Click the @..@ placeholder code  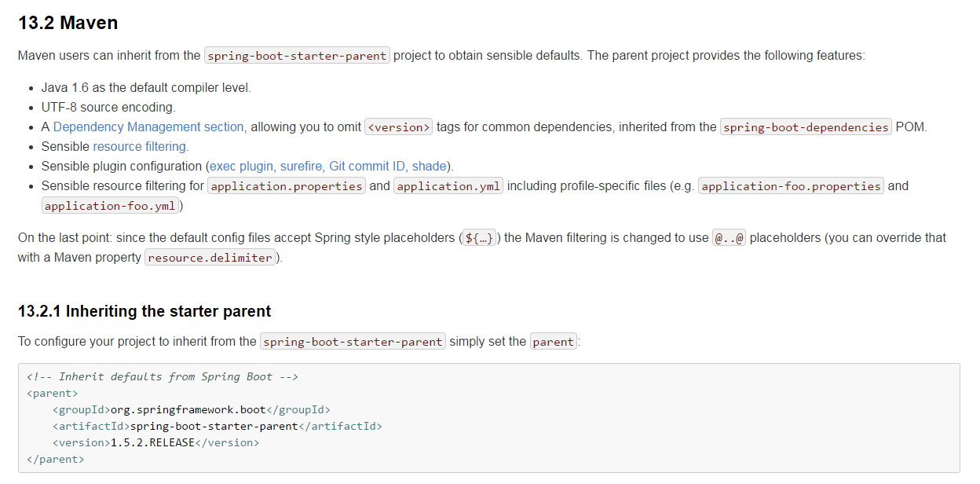tap(729, 237)
